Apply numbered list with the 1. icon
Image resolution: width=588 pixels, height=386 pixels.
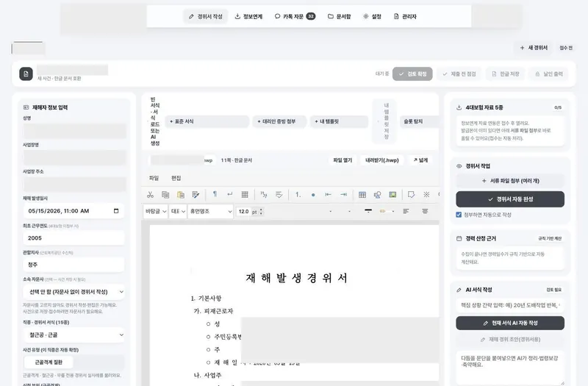point(298,194)
